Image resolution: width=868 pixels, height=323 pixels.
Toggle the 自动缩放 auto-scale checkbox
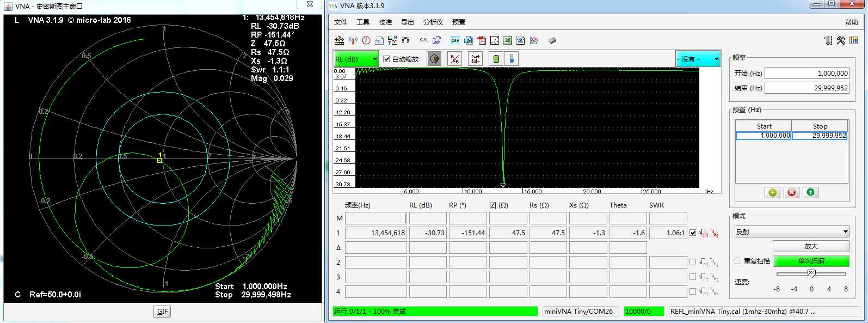coord(386,59)
